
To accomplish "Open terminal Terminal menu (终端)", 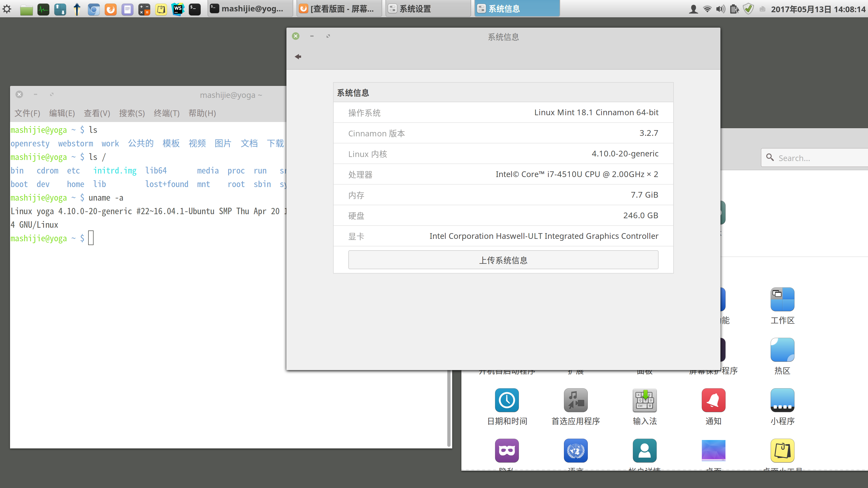I will point(167,113).
